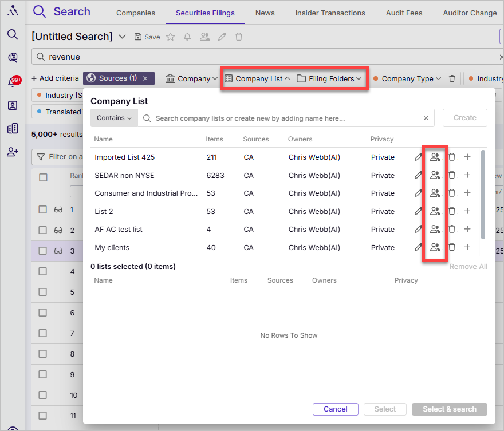
Task: Delete the search using trash icon
Action: pos(239,37)
